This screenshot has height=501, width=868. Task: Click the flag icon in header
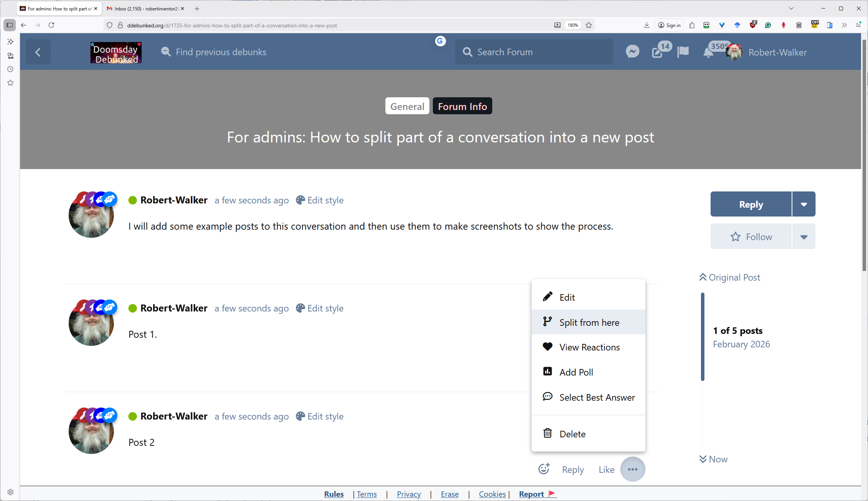pyautogui.click(x=683, y=52)
